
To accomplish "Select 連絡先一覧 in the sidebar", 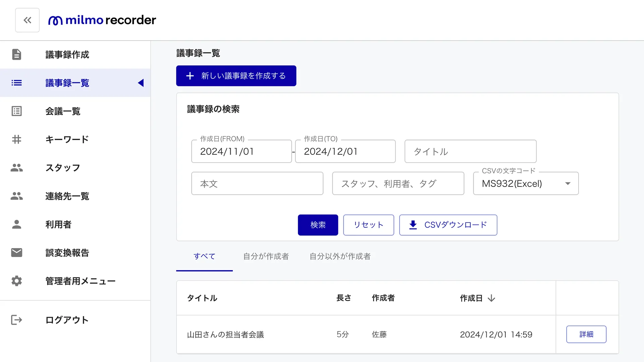I will coord(67,196).
